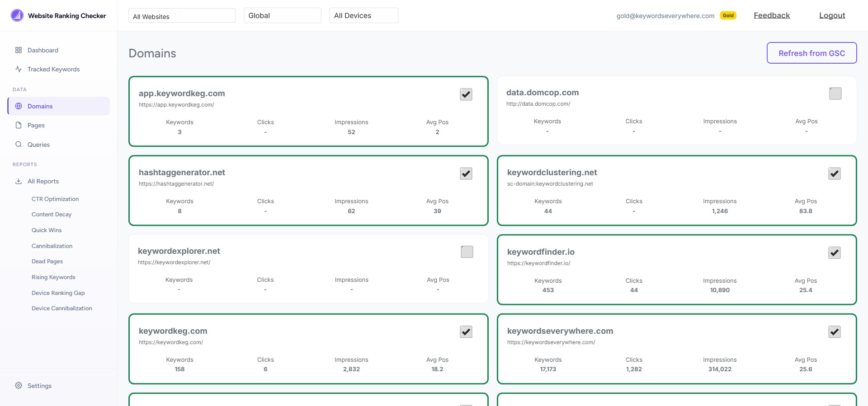Open Rising Keywords report
The image size is (868, 406).
pos(53,277)
